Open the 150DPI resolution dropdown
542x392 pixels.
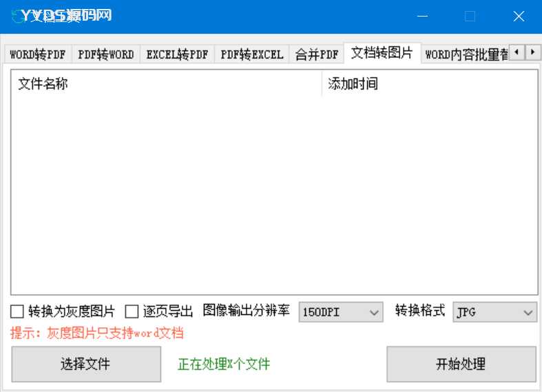[x=341, y=312]
